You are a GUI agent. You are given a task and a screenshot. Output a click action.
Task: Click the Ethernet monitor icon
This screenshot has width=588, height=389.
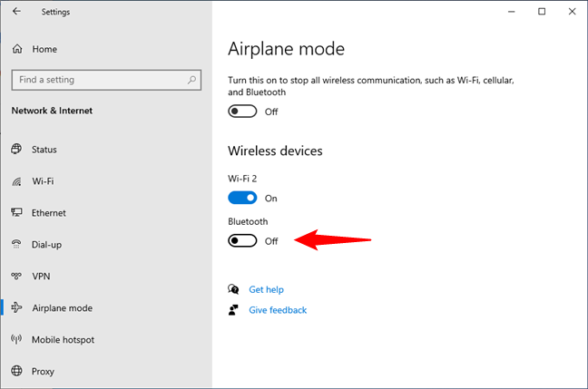(16, 212)
